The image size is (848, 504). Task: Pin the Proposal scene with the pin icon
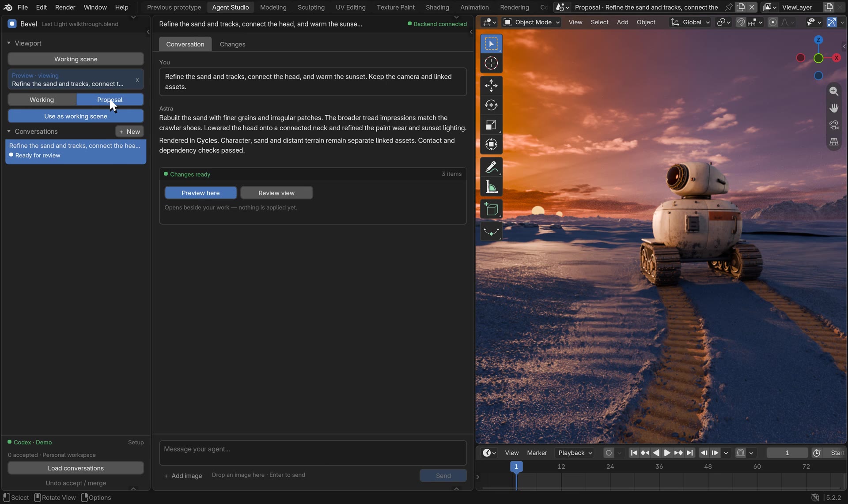pyautogui.click(x=728, y=7)
